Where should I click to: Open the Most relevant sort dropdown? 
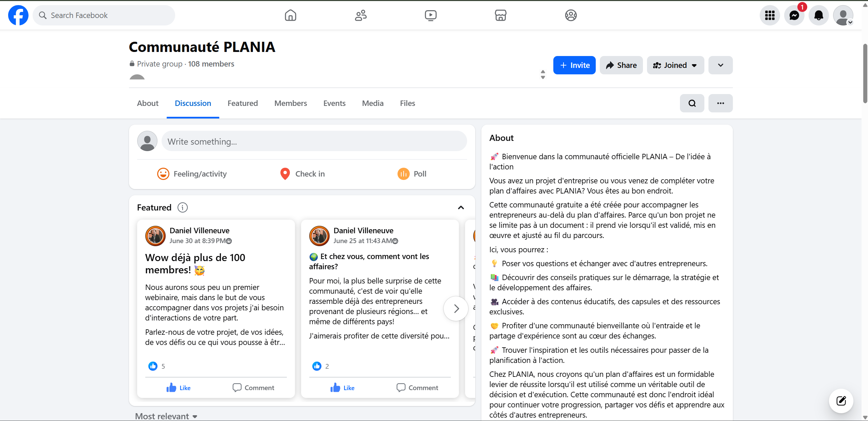click(x=166, y=416)
